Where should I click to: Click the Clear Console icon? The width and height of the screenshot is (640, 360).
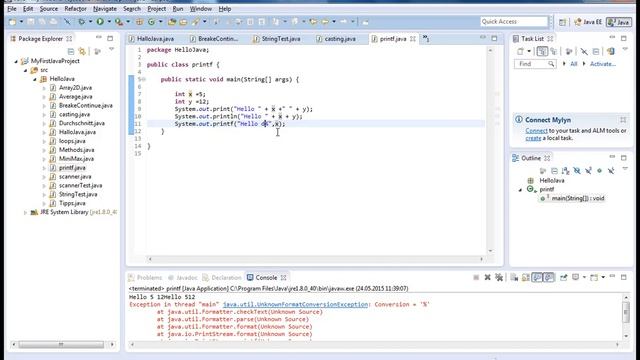514,278
